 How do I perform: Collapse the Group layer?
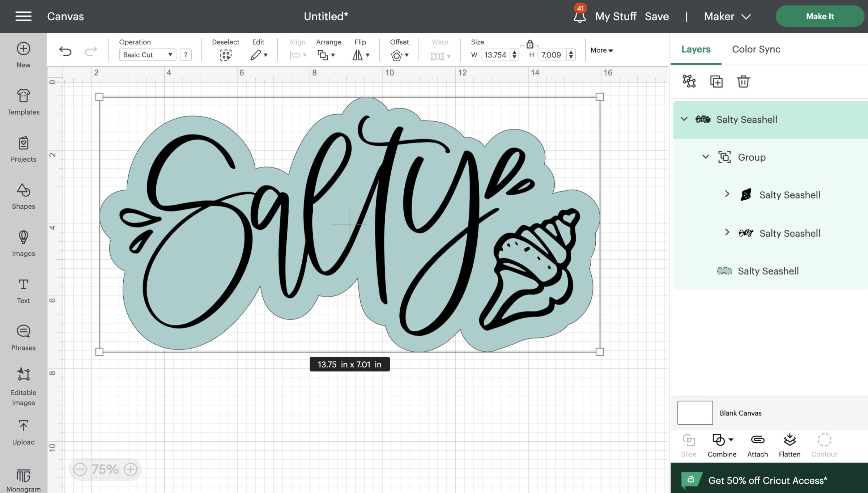(705, 157)
